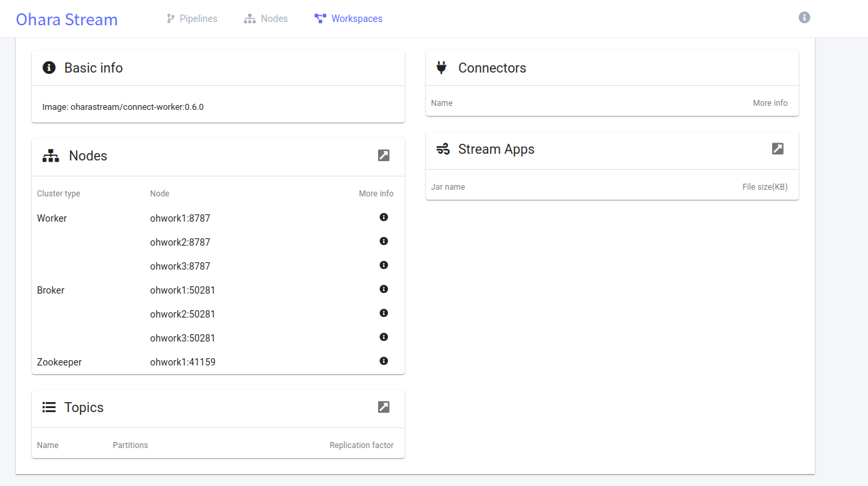868x486 pixels.
Task: Open info for Worker node ohwork3:8787
Action: [x=383, y=265]
